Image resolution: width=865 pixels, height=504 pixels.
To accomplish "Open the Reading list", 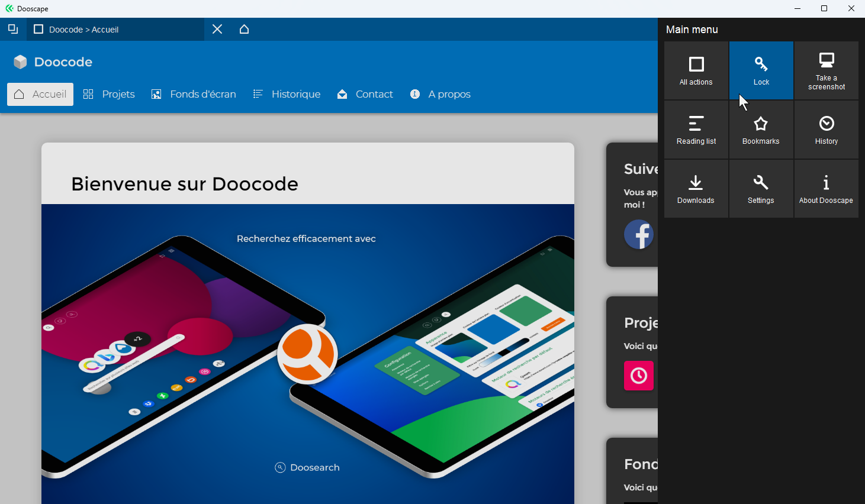I will (696, 130).
